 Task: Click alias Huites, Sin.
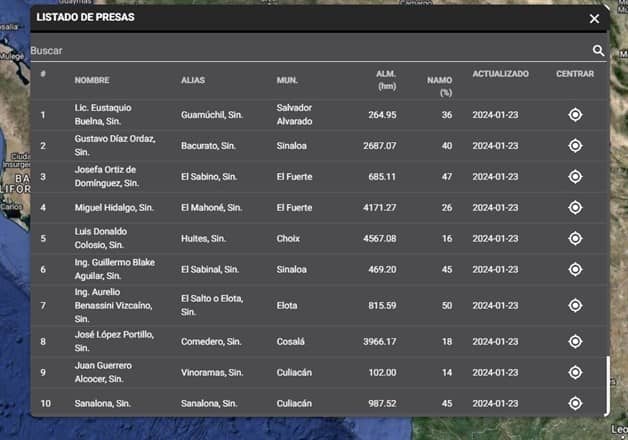[203, 238]
